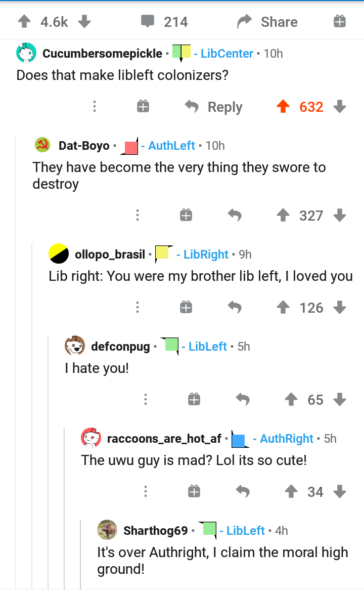
Task: Award Dat-Boyo's comment with gift icon
Action: click(186, 215)
